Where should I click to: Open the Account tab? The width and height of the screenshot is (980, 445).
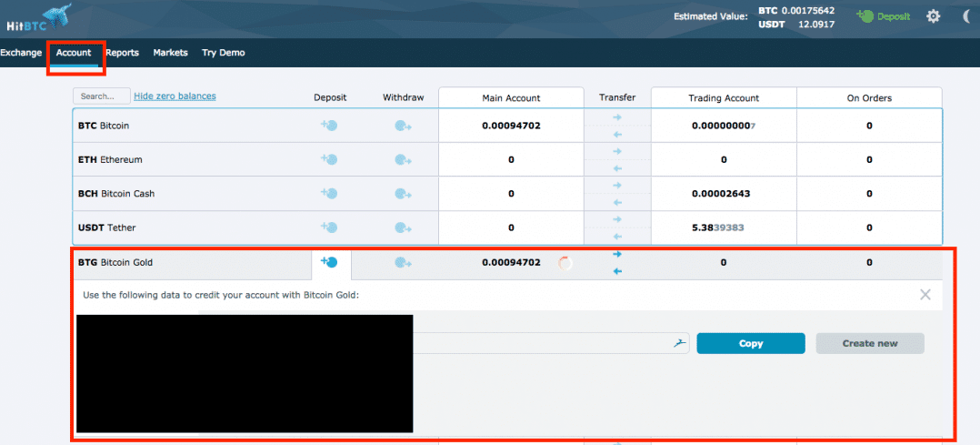pos(74,53)
